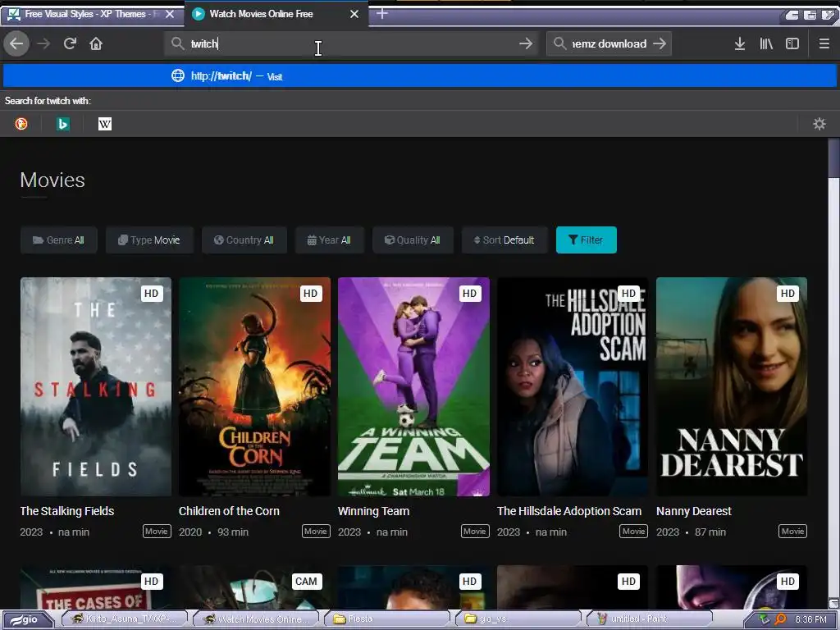
Task: Click the 8:36 PM system clock
Action: (810, 619)
